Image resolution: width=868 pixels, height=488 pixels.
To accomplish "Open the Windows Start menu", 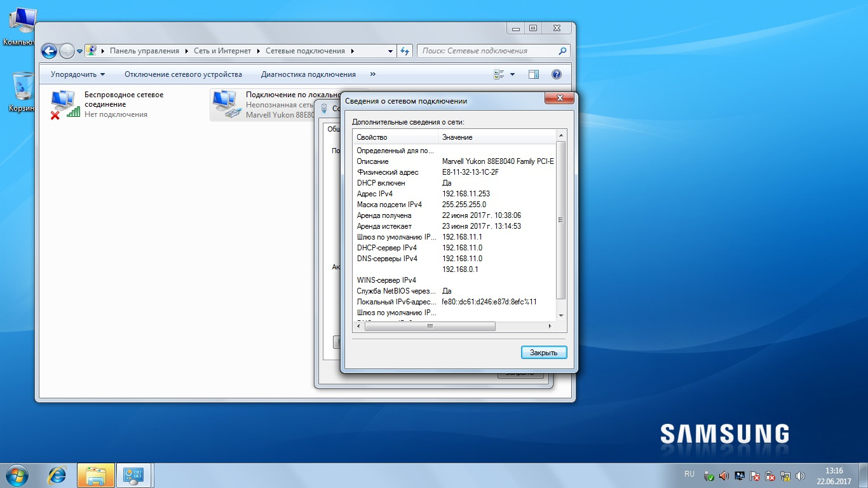I will click(x=16, y=475).
